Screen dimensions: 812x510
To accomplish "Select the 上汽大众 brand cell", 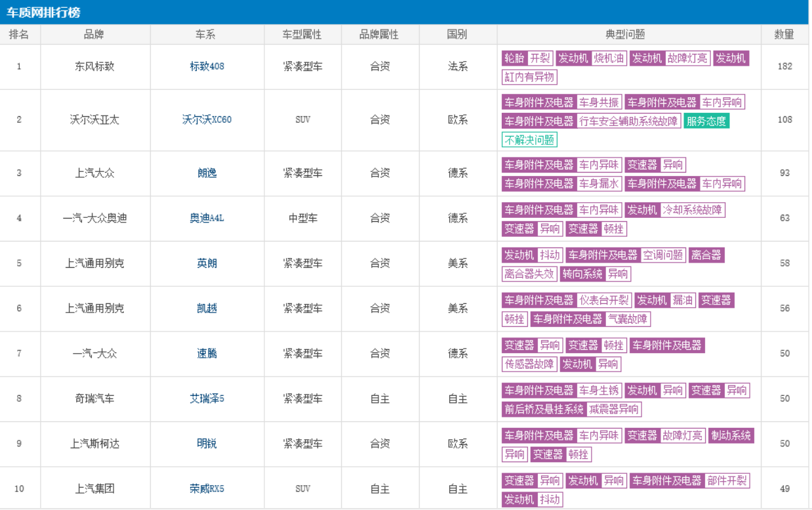I will point(94,173).
